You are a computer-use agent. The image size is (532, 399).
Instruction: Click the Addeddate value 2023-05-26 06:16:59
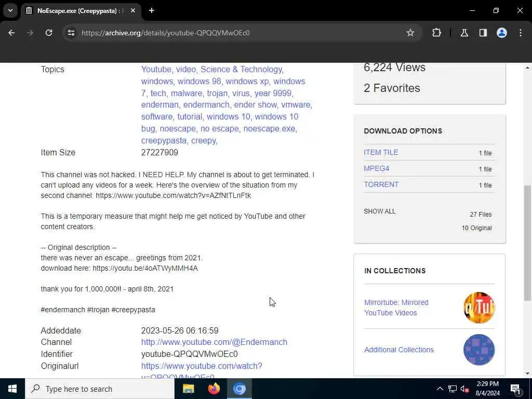(180, 330)
